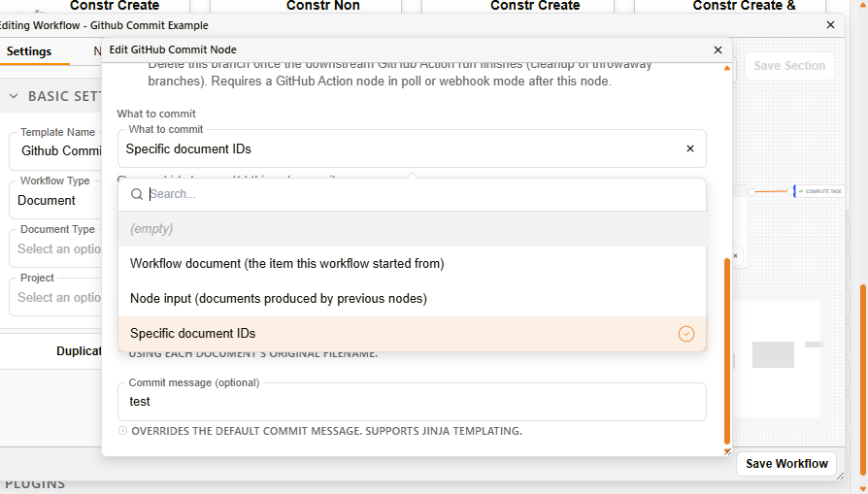Open the Document Type dropdown

click(x=55, y=248)
